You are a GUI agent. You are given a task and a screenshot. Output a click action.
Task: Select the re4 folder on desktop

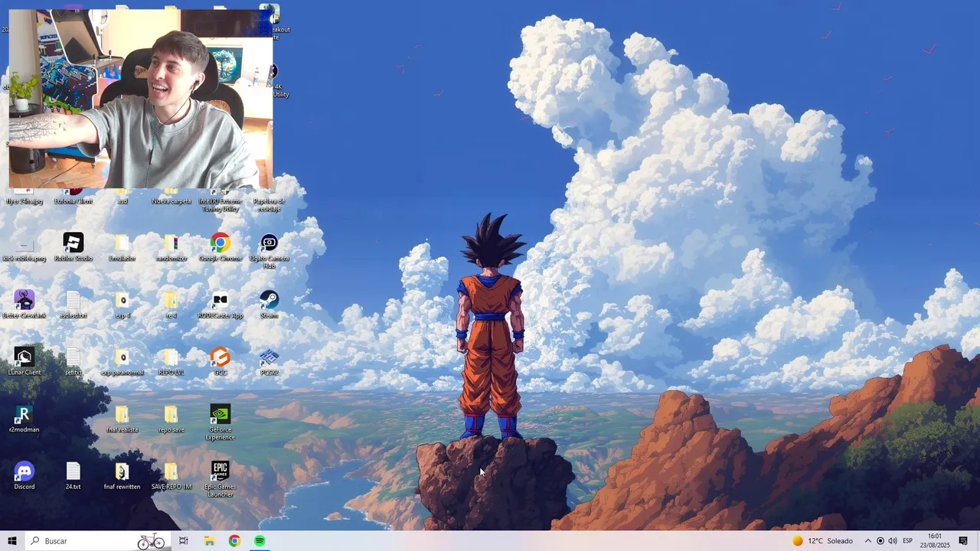[x=171, y=305]
